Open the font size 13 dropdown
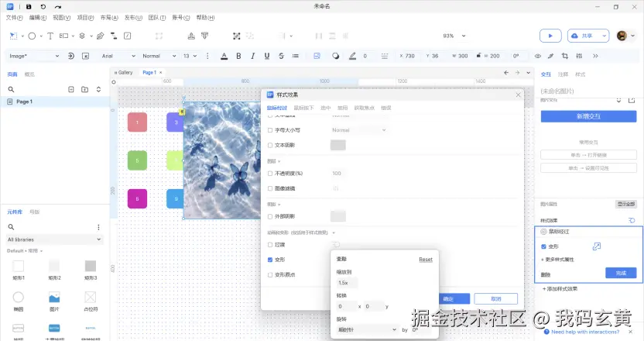The width and height of the screenshot is (644, 341). pyautogui.click(x=190, y=56)
